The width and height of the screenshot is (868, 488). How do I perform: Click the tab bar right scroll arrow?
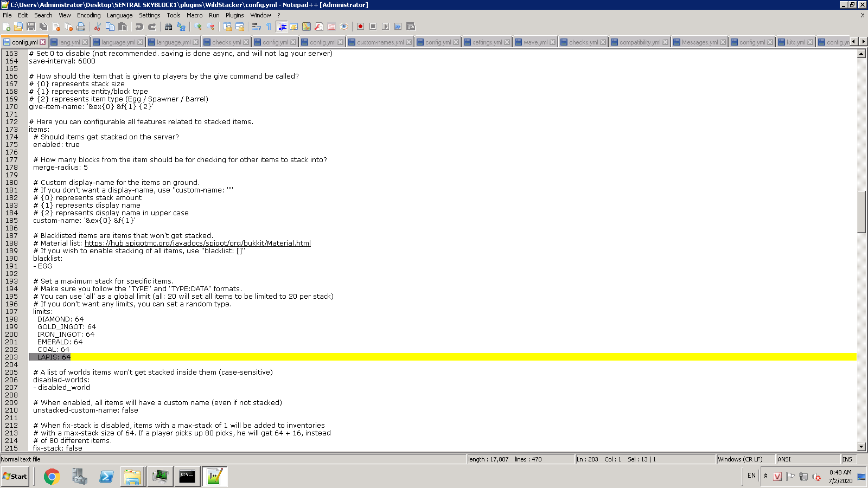(863, 42)
